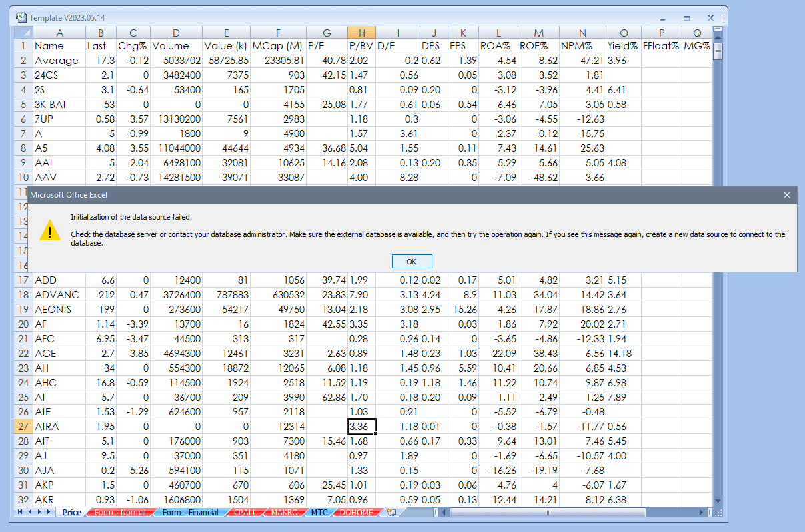Click the insert new worksheet icon

click(392, 512)
